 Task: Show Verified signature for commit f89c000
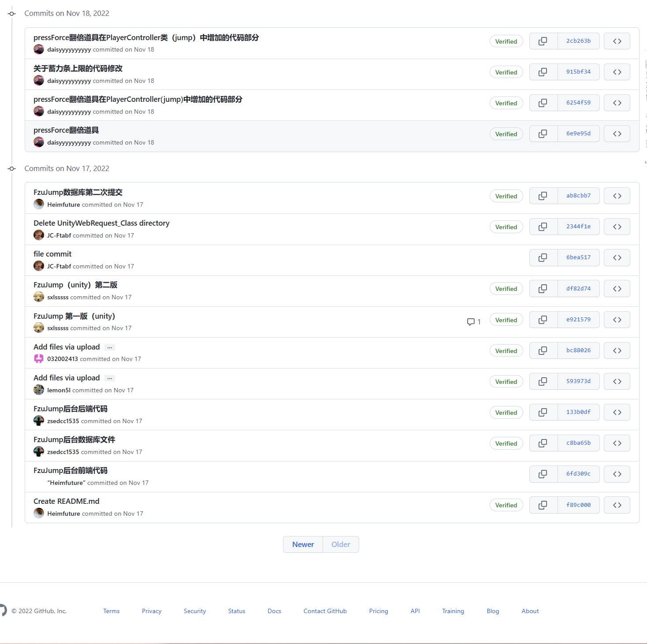506,505
